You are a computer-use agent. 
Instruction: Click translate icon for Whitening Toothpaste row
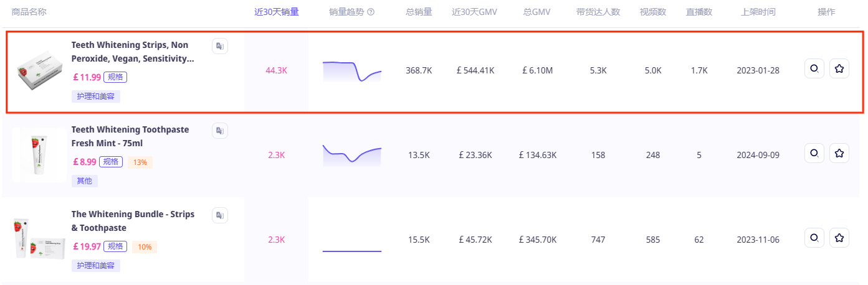pos(219,131)
